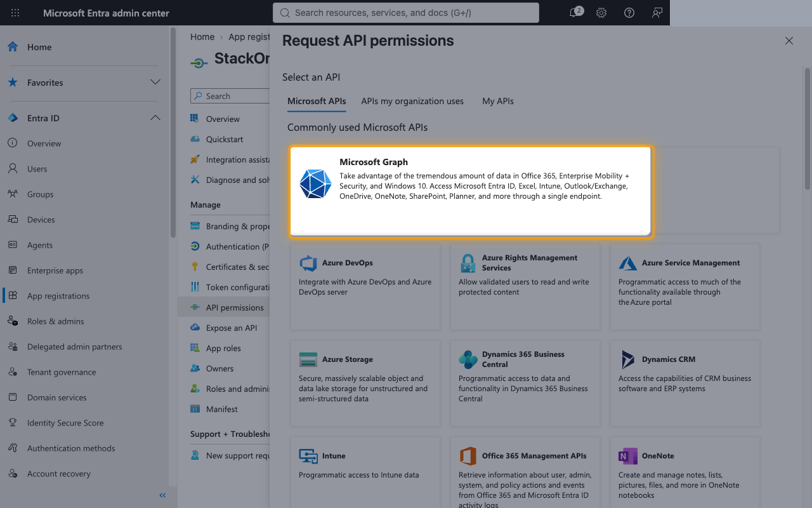The image size is (812, 508).
Task: Expand the Favorites section chevron
Action: (155, 83)
